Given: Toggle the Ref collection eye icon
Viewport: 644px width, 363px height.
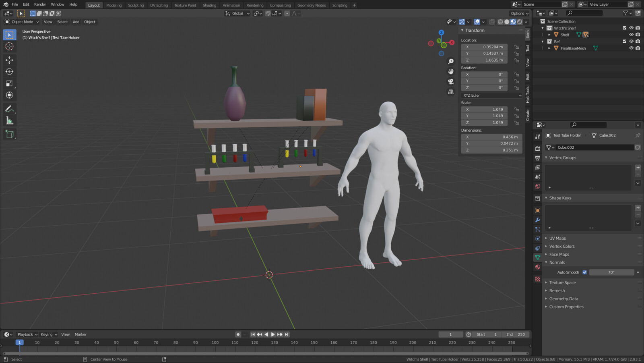Looking at the screenshot, I should point(631,41).
